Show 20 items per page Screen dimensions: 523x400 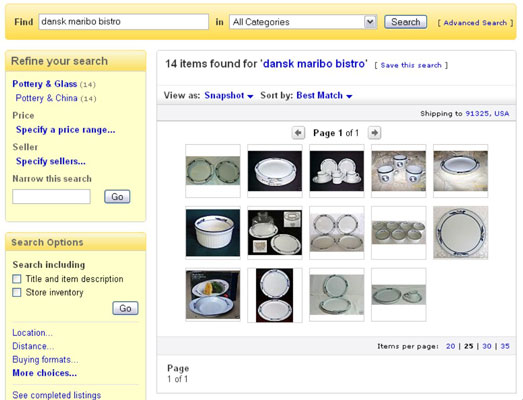(451, 346)
